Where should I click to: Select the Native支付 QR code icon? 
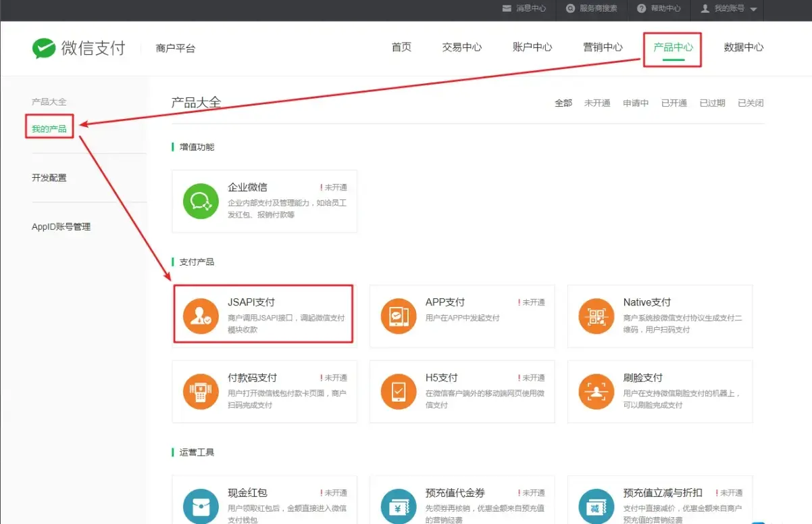[x=596, y=316]
